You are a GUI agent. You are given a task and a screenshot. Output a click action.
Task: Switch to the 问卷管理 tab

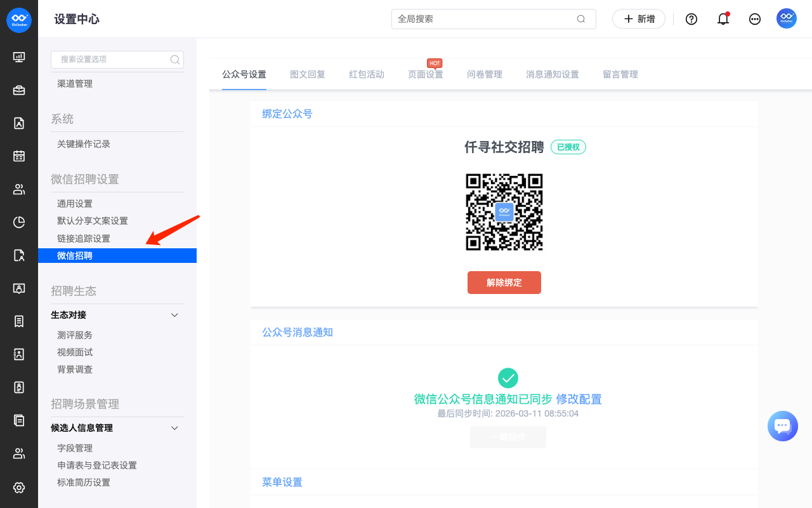(485, 74)
